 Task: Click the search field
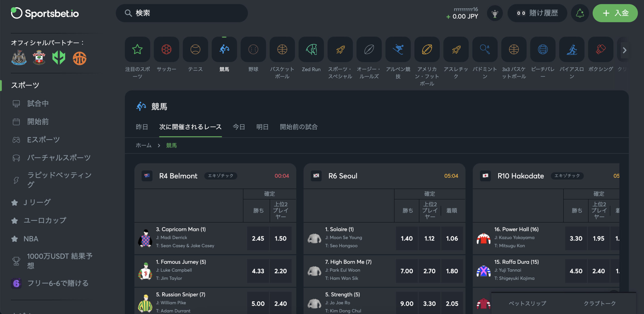pyautogui.click(x=182, y=13)
